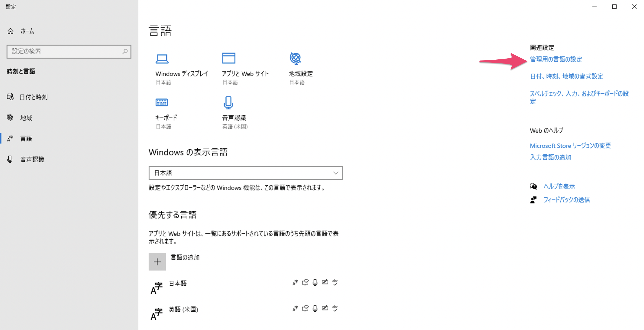Image resolution: width=644 pixels, height=330 pixels.
Task: Click the キーボード keyboard icon tile
Action: tap(162, 102)
